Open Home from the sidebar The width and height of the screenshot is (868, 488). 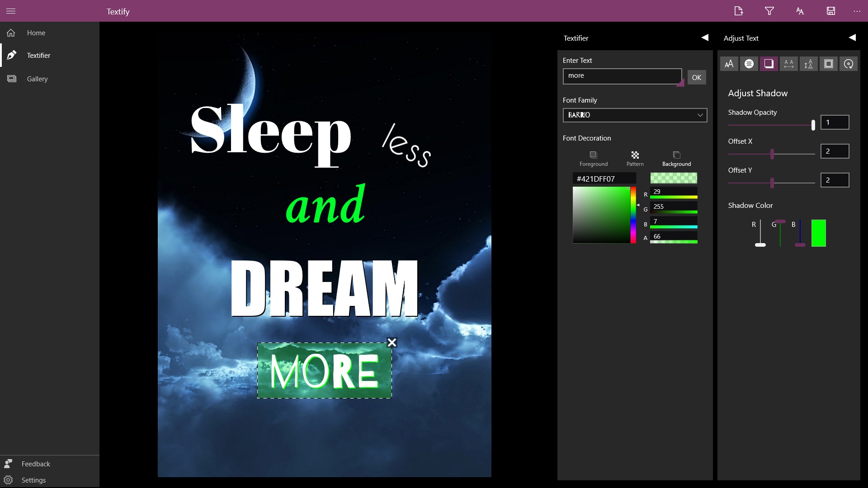pyautogui.click(x=36, y=33)
